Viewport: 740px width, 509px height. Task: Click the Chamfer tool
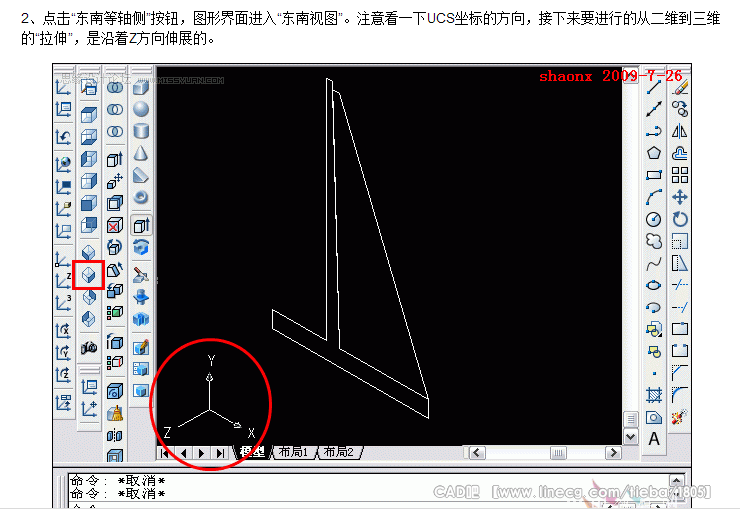(x=680, y=373)
